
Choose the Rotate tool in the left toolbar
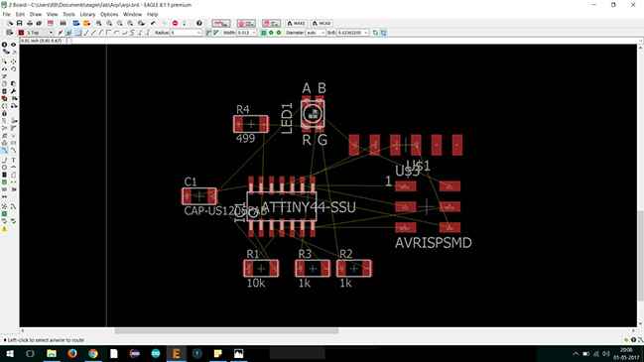(14, 69)
